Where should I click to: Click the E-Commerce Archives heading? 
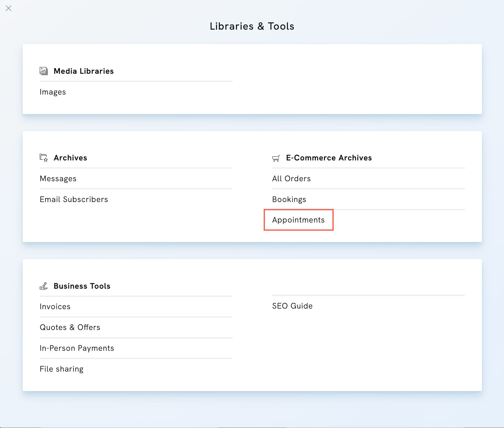329,158
